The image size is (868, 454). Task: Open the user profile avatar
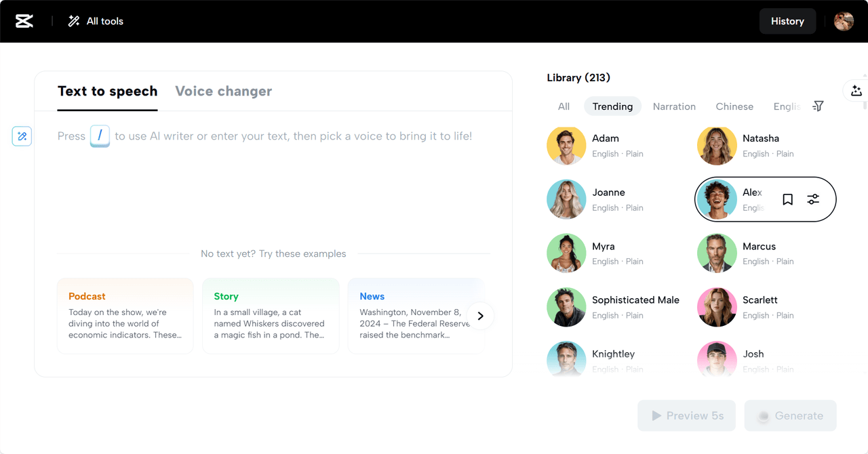(844, 21)
